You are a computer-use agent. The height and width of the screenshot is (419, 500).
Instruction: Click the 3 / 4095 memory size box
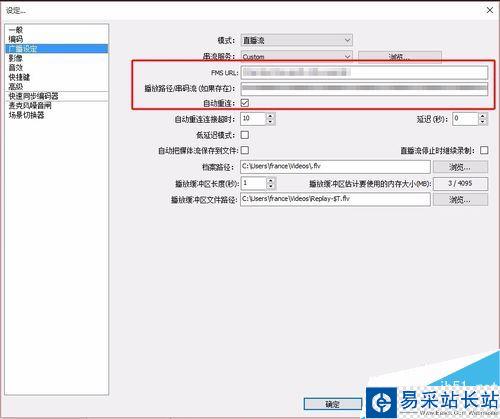tap(460, 183)
